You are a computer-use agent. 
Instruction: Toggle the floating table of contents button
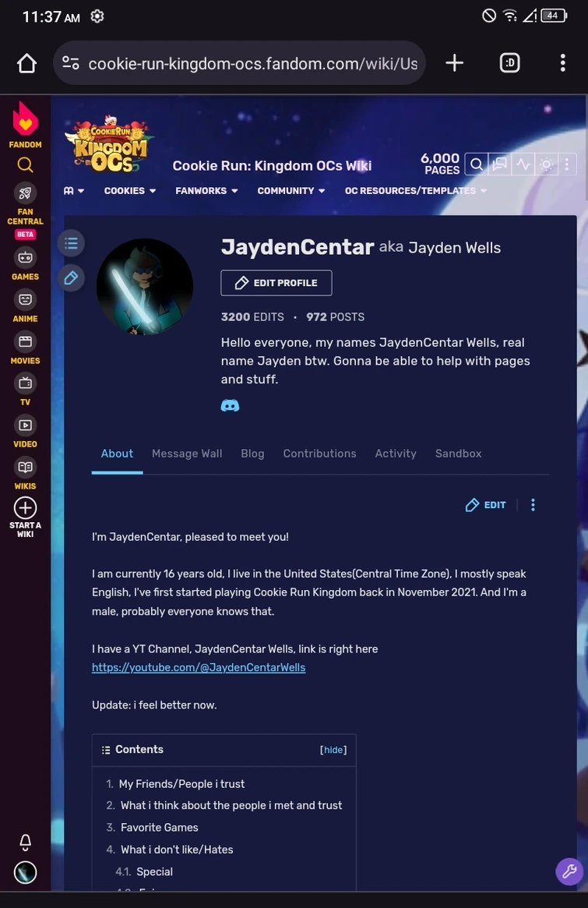pyautogui.click(x=71, y=243)
